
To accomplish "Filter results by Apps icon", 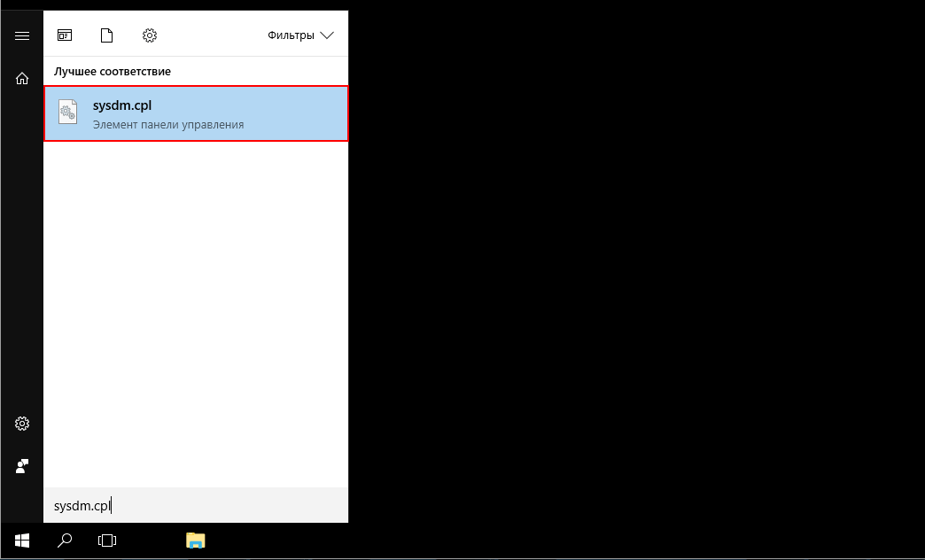I will (x=65, y=35).
